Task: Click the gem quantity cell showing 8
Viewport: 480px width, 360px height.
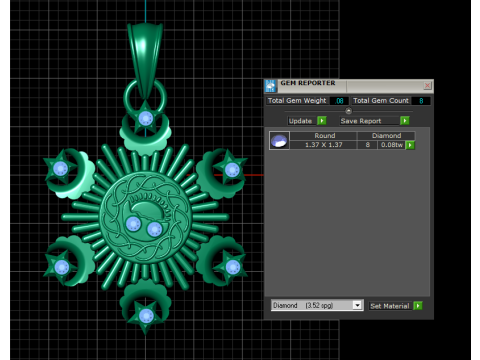Action: coord(367,145)
